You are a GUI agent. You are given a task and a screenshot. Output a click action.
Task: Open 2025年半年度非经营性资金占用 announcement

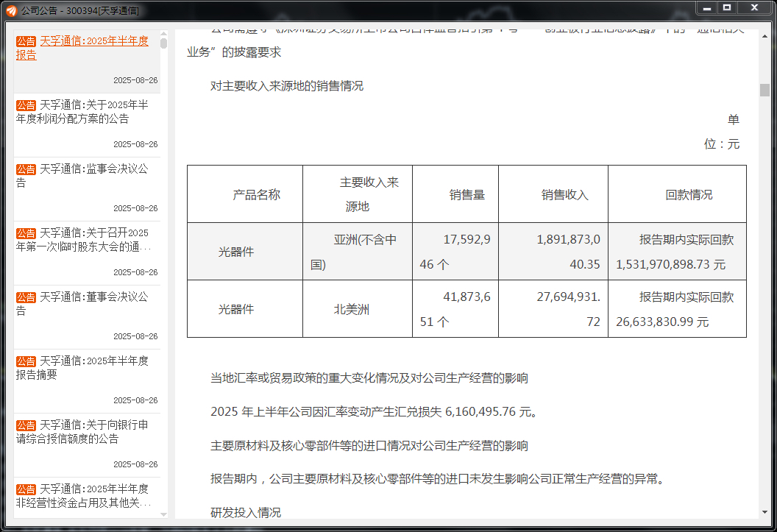[x=83, y=495]
